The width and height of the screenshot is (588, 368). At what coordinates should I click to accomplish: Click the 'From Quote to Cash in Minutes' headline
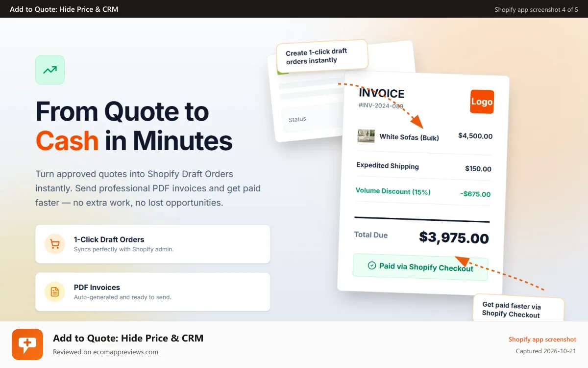coord(134,126)
